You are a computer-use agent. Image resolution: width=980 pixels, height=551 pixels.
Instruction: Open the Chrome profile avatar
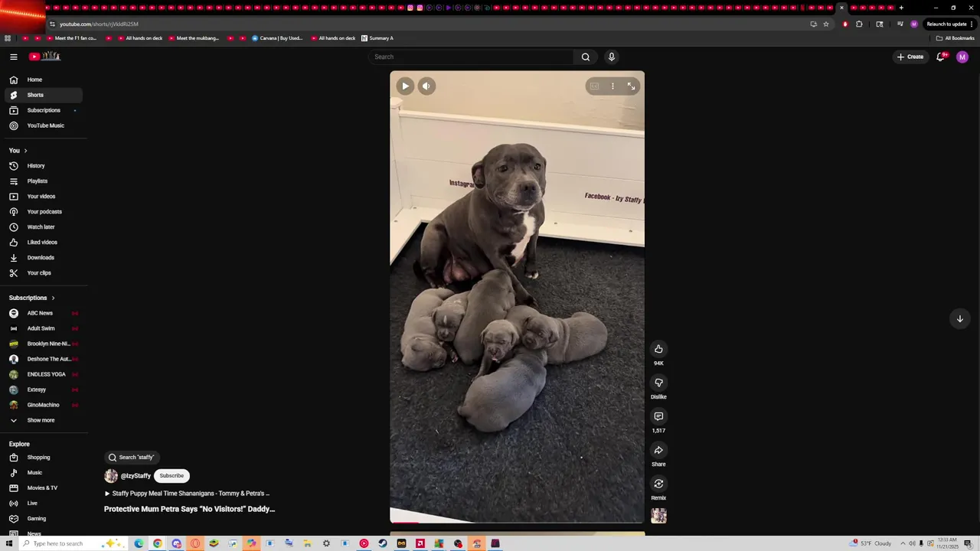pos(913,24)
